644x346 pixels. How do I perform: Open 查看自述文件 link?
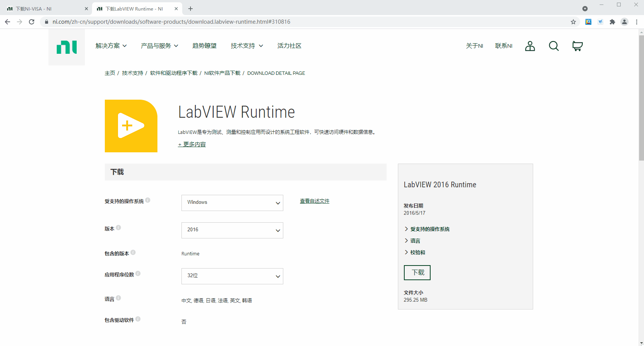314,201
